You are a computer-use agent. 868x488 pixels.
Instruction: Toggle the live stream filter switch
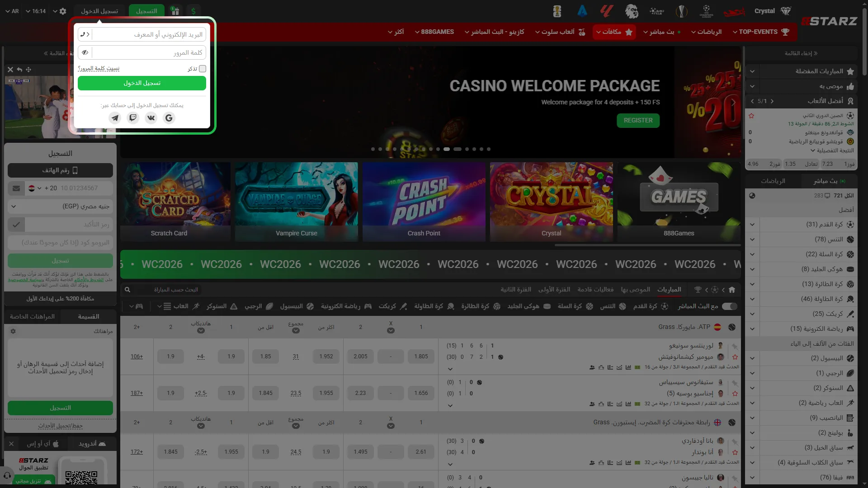[730, 306]
